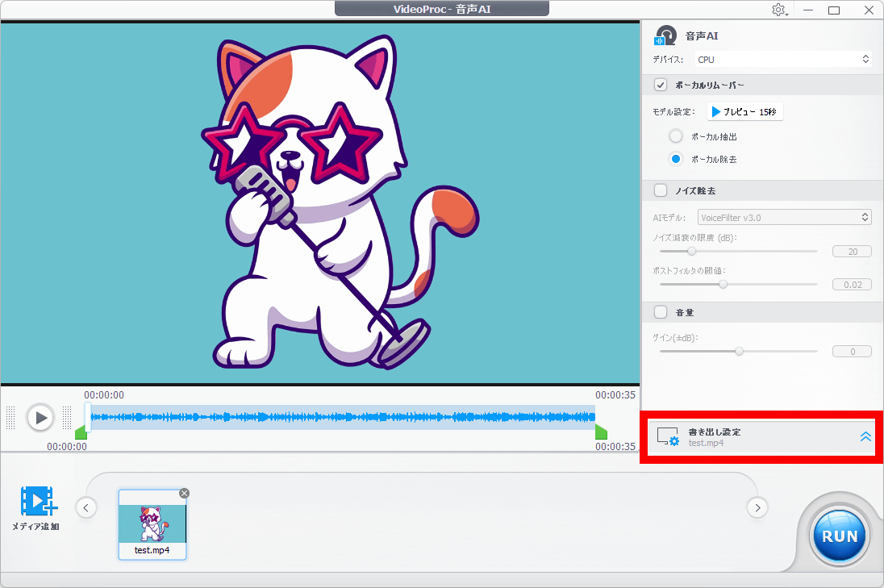Click the green trim start marker
The height and width of the screenshot is (588, 884).
point(81,433)
